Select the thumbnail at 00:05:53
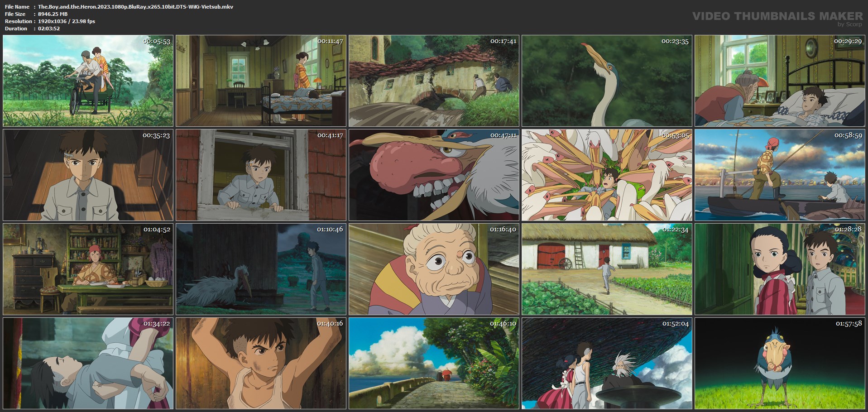The width and height of the screenshot is (868, 412). pyautogui.click(x=88, y=81)
